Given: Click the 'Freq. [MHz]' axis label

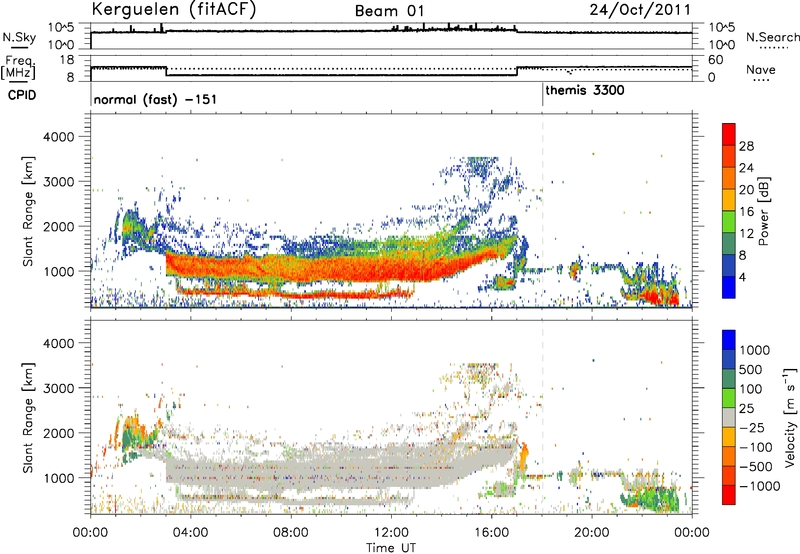Looking at the screenshot, I should (19, 68).
